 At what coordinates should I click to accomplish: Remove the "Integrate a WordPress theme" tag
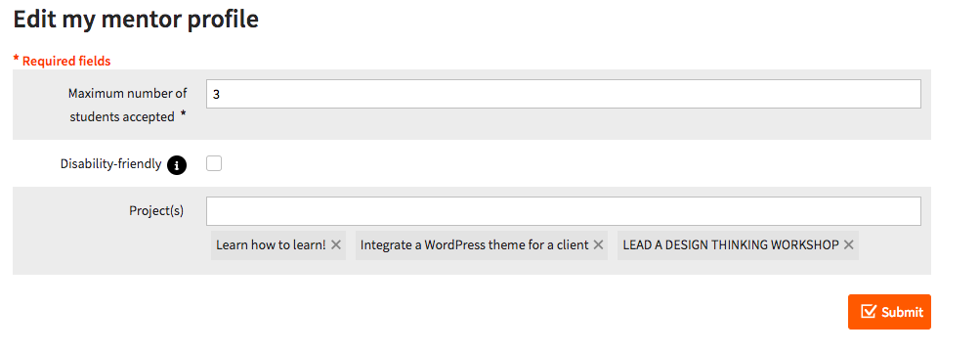pos(598,245)
